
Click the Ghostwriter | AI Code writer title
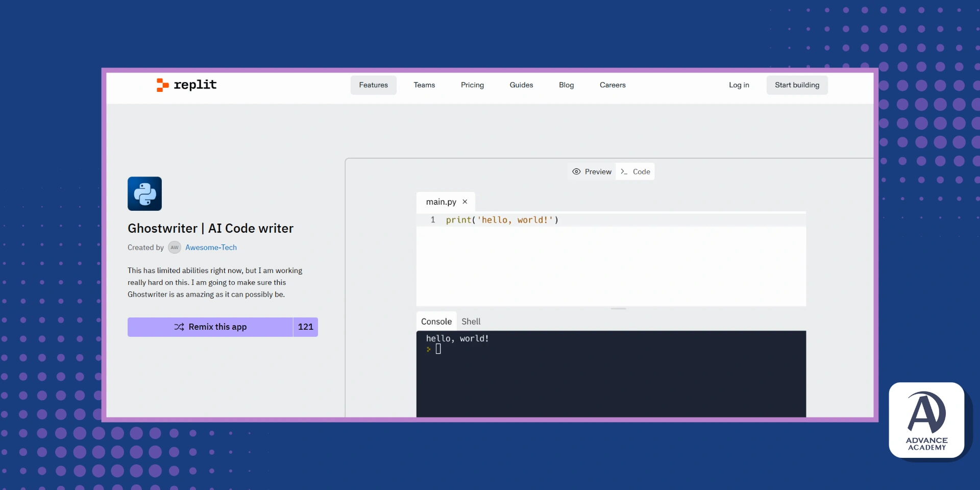pos(210,228)
